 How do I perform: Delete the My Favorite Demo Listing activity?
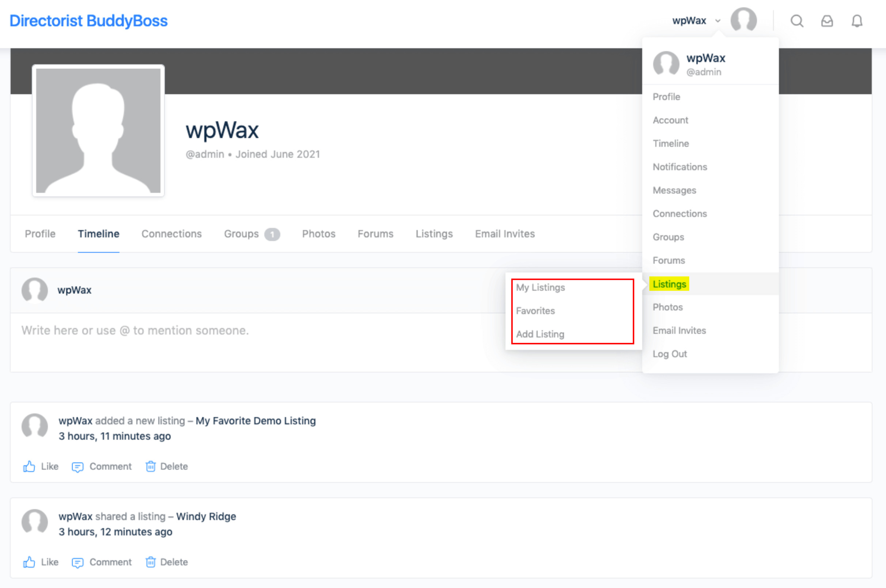tap(167, 466)
